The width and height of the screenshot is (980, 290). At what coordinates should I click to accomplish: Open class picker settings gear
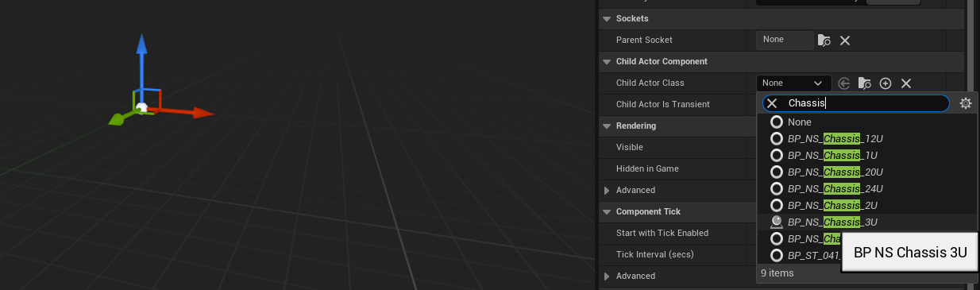point(966,103)
